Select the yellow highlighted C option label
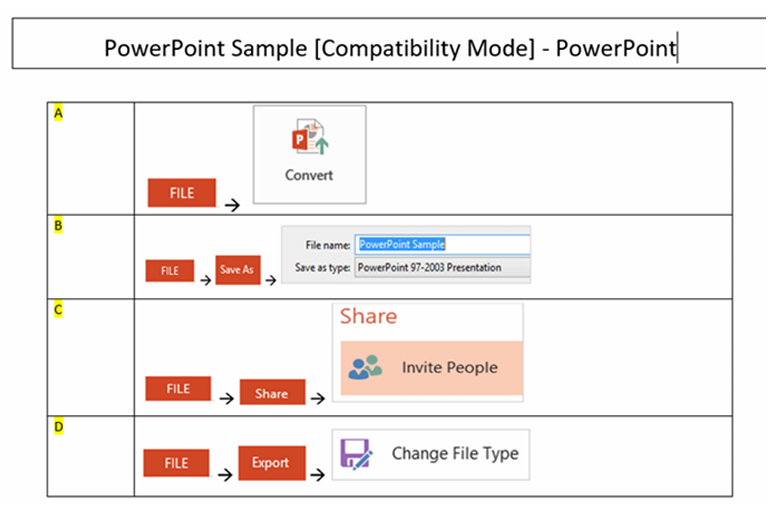The width and height of the screenshot is (770, 511). (58, 309)
